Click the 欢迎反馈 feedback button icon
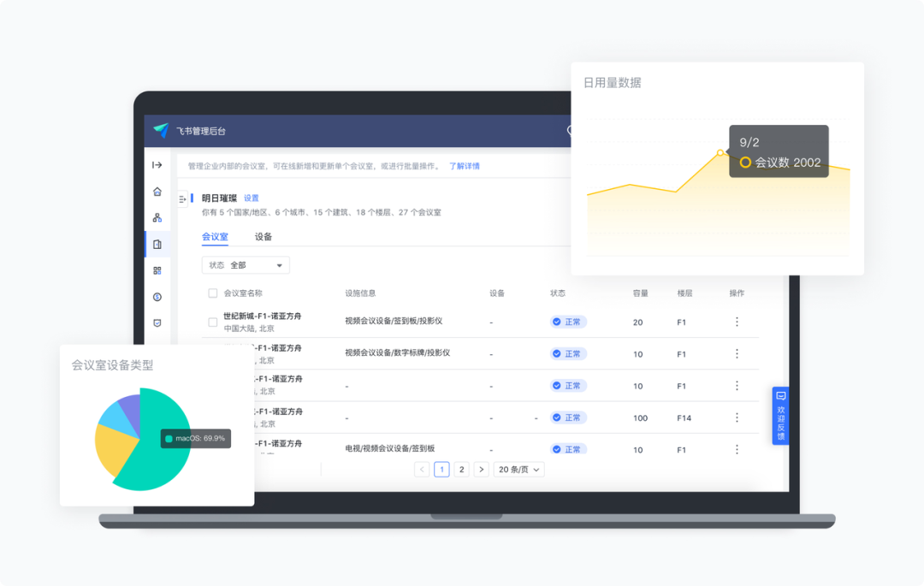 (x=781, y=396)
